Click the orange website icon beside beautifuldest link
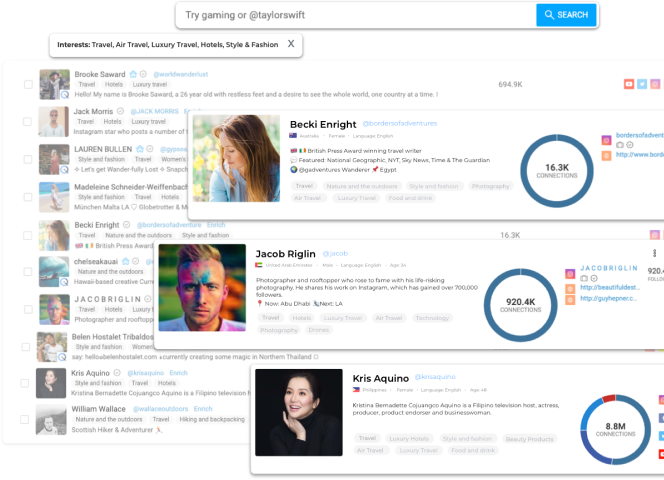Screen dimensions: 664x480 coord(570,289)
